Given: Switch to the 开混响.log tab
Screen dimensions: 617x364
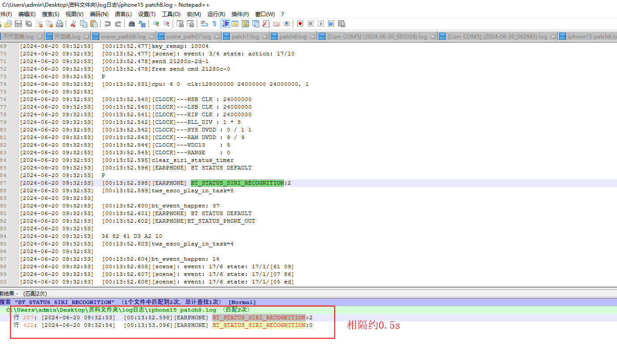Looking at the screenshot, I should pyautogui.click(x=67, y=37).
